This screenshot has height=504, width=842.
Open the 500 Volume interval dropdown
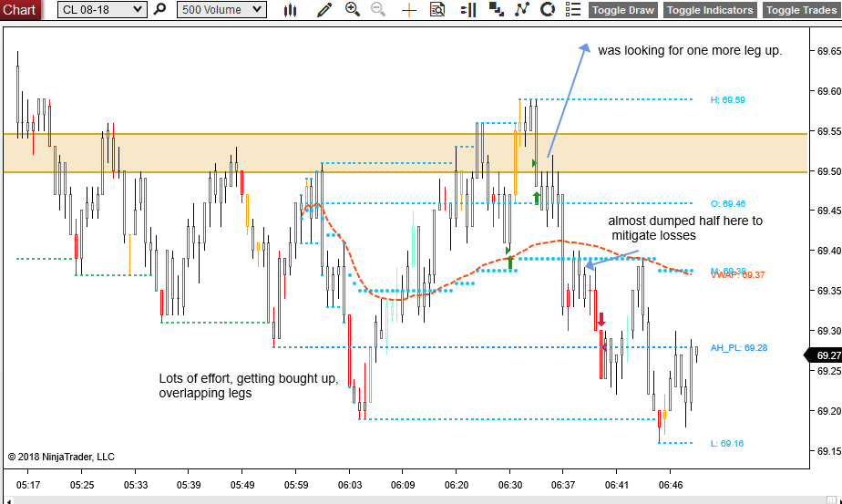point(221,10)
